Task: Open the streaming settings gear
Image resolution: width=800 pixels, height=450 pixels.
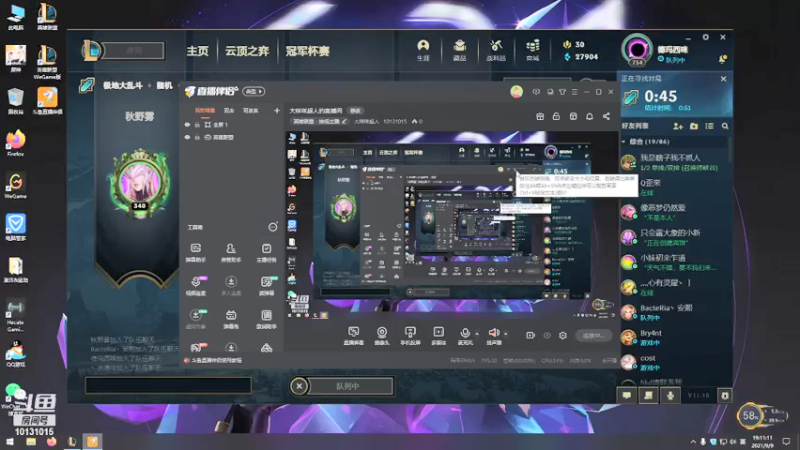Action: click(563, 335)
